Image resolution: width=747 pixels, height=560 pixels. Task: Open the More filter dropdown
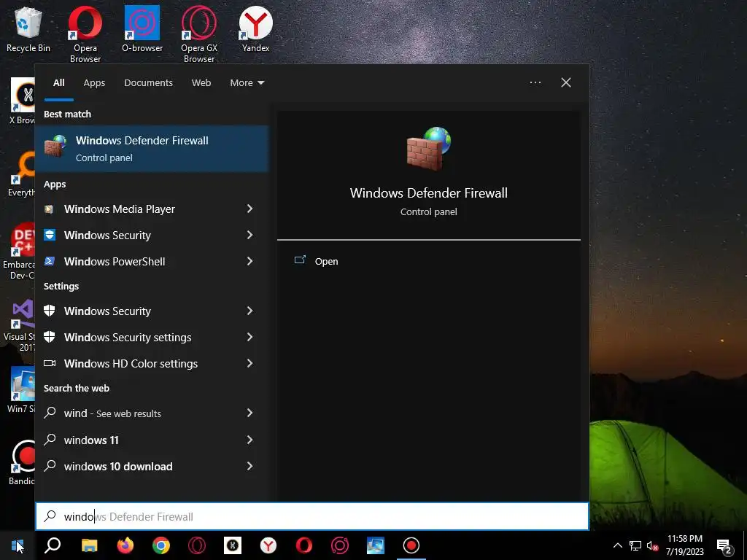[247, 83]
